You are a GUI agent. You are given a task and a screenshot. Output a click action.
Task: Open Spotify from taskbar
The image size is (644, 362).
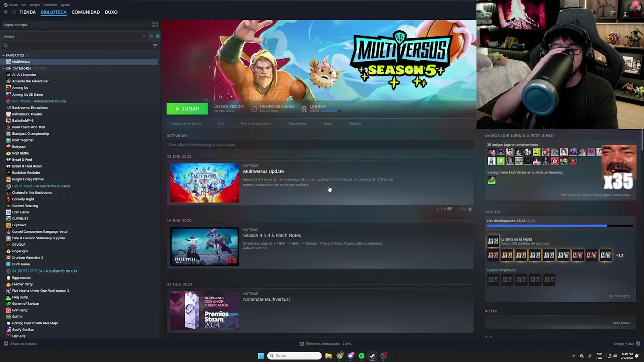(x=361, y=356)
